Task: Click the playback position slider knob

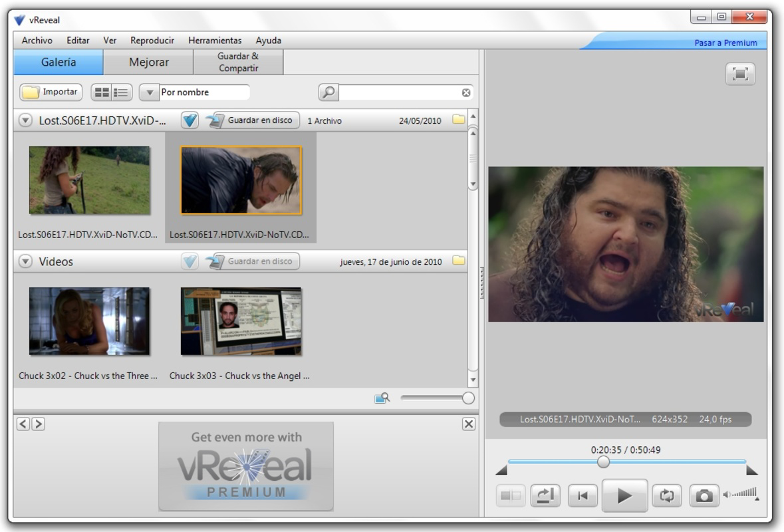Action: 604,462
